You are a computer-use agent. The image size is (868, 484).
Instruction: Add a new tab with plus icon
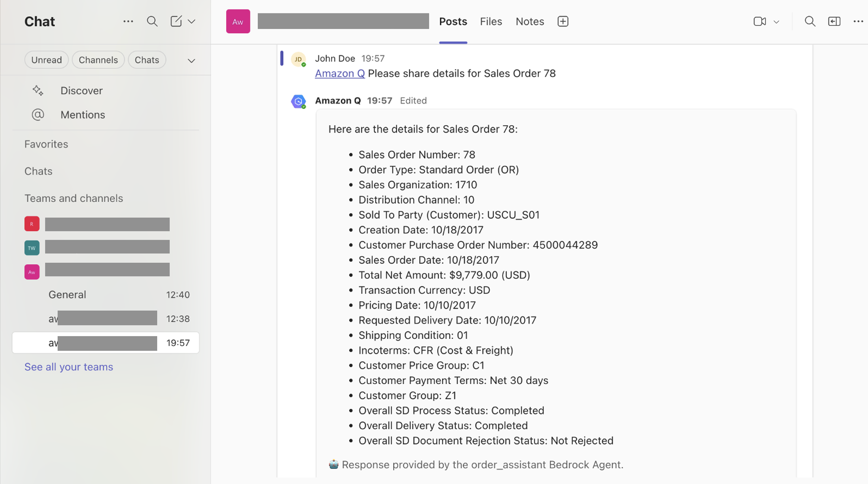pyautogui.click(x=563, y=21)
